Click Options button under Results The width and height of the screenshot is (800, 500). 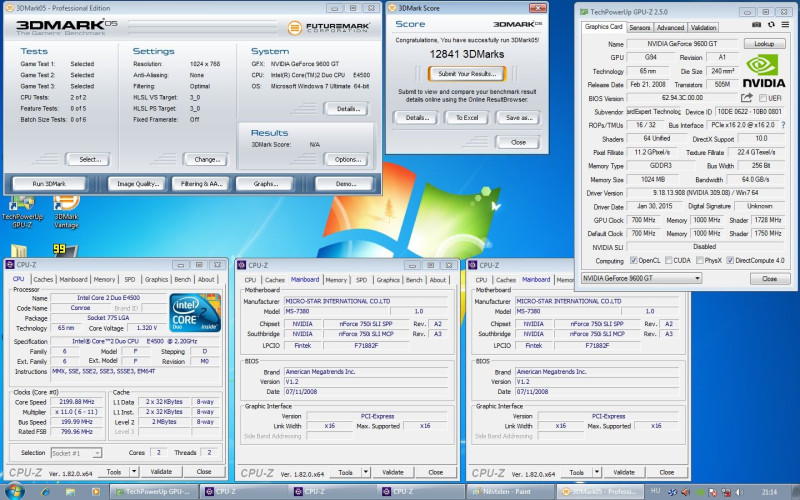[x=347, y=160]
